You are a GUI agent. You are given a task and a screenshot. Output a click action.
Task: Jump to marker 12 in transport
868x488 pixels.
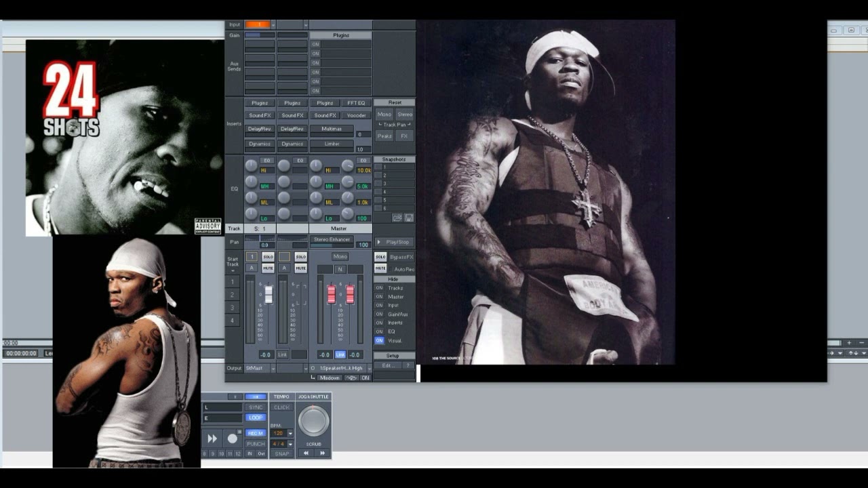[x=238, y=453]
